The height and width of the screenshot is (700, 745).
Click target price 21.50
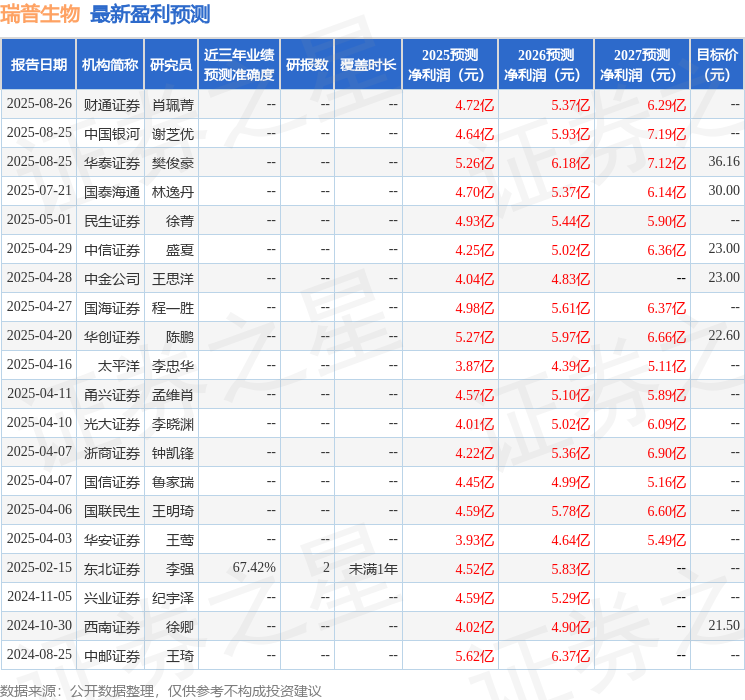pos(724,625)
